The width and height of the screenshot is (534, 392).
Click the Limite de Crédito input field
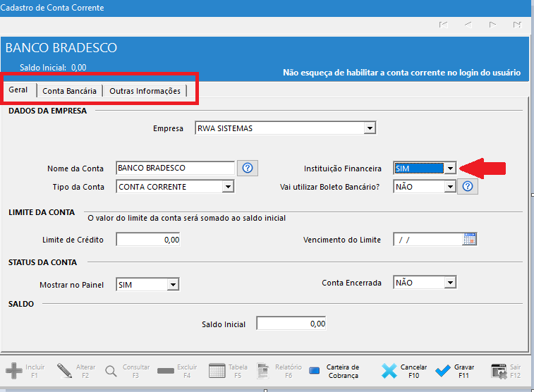[148, 240]
